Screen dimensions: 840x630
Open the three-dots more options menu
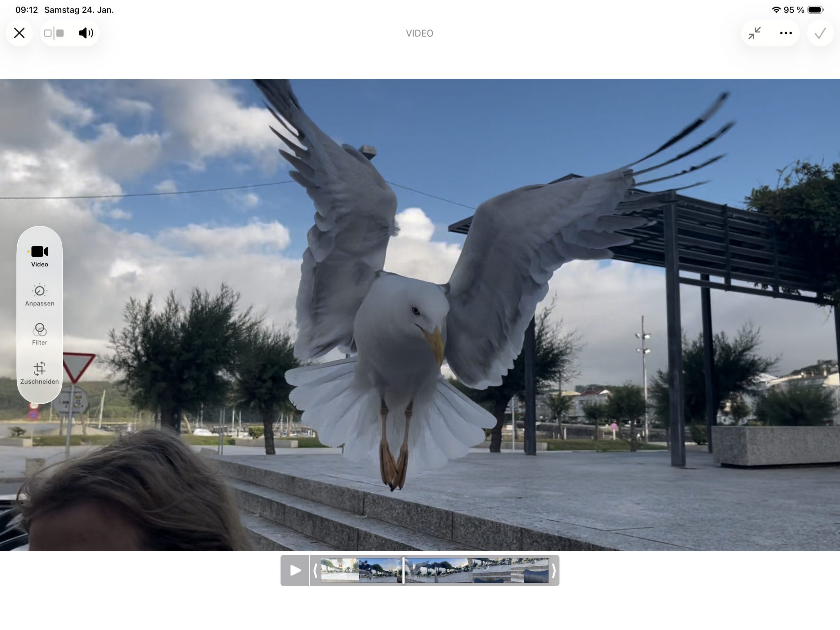pyautogui.click(x=786, y=33)
